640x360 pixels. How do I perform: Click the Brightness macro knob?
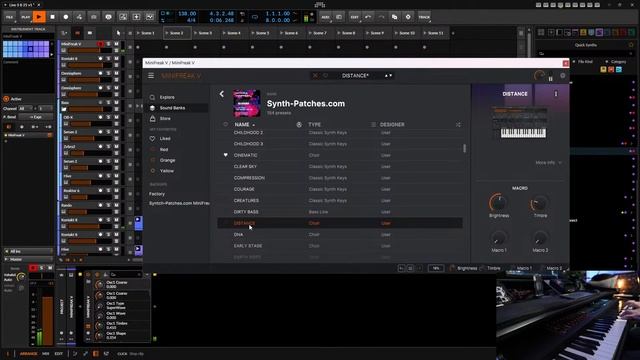(x=498, y=202)
